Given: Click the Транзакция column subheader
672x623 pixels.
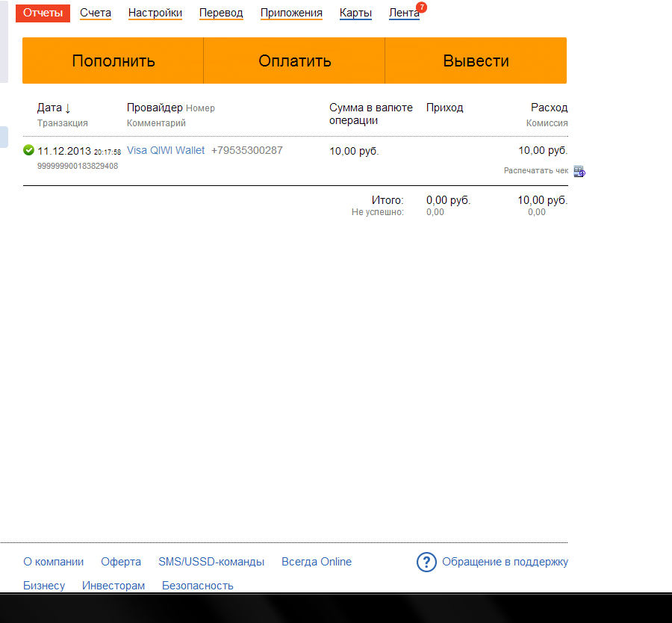Looking at the screenshot, I should click(63, 123).
